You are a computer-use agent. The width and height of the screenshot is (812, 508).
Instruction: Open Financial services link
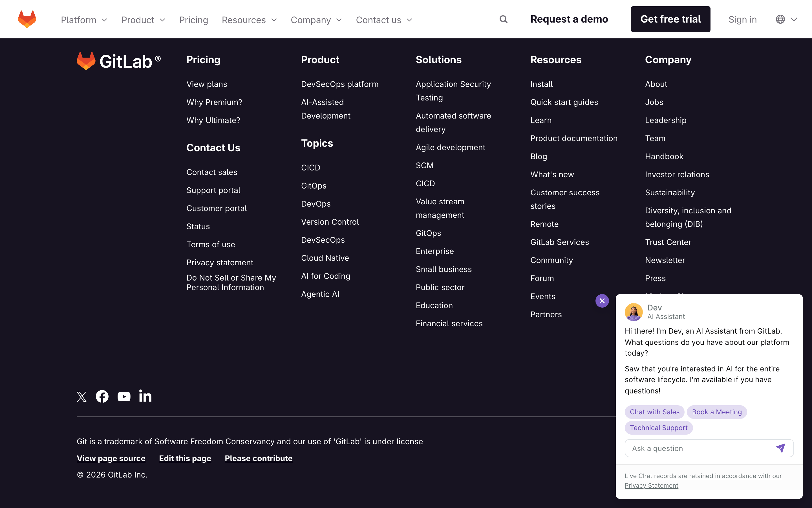tap(449, 323)
